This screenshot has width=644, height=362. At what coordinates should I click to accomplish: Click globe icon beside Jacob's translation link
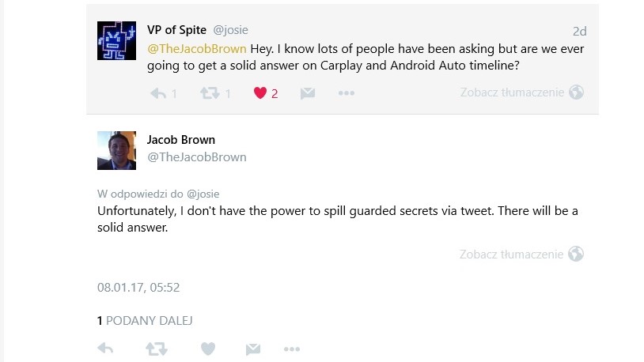click(576, 255)
